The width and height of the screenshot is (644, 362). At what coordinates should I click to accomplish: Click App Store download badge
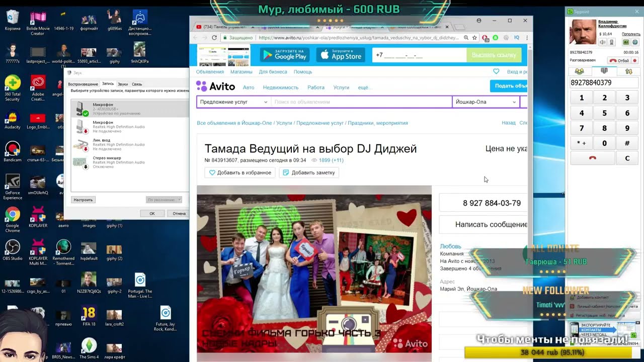click(341, 55)
